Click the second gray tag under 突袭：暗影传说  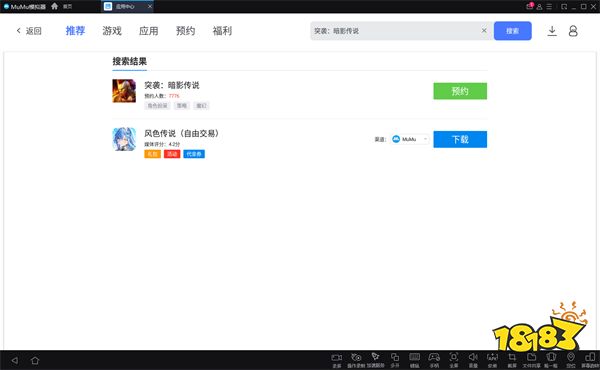tap(181, 106)
